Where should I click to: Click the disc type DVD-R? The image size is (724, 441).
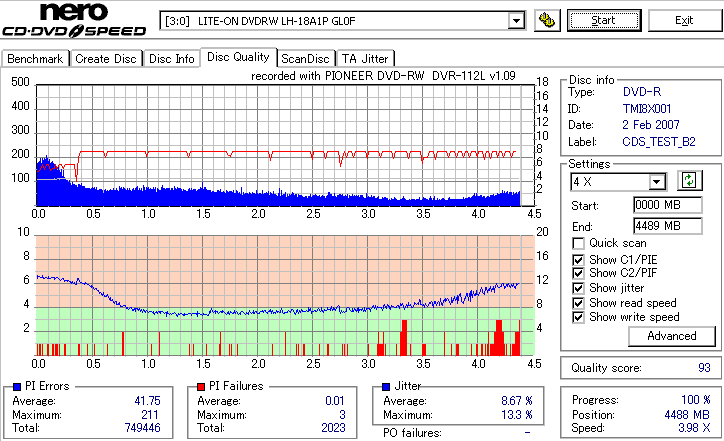click(x=642, y=92)
